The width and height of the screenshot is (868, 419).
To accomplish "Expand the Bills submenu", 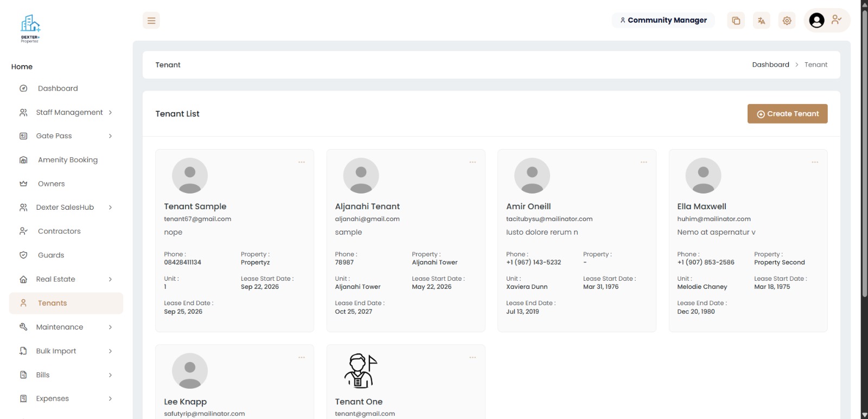I will 110,375.
